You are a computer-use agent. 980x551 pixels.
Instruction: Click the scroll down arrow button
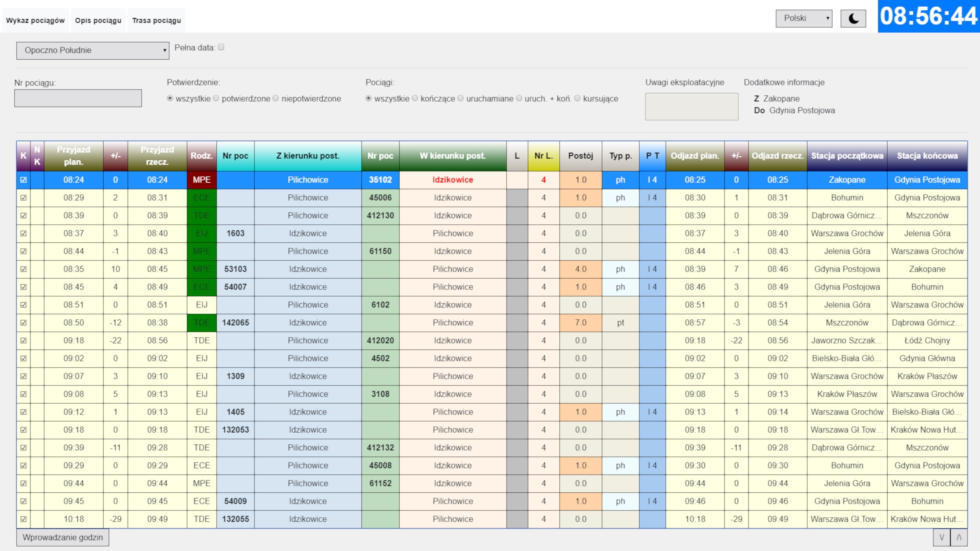[x=941, y=537]
